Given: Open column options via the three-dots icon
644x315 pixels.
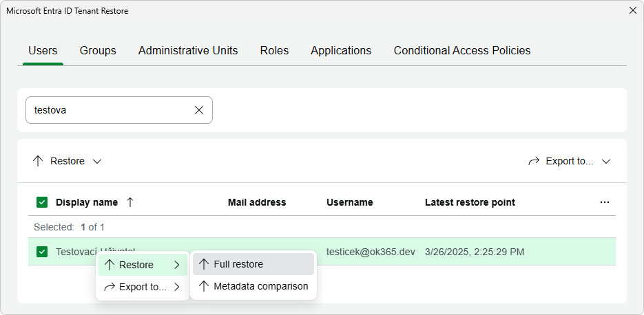Looking at the screenshot, I should tap(605, 202).
